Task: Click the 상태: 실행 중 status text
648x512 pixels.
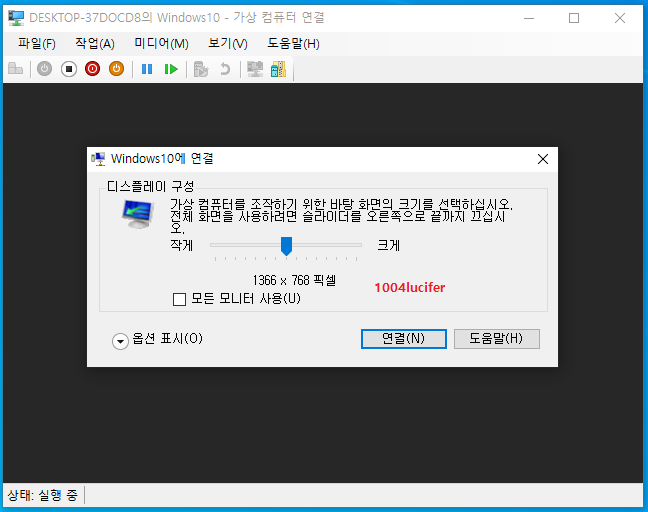Action: [x=43, y=495]
